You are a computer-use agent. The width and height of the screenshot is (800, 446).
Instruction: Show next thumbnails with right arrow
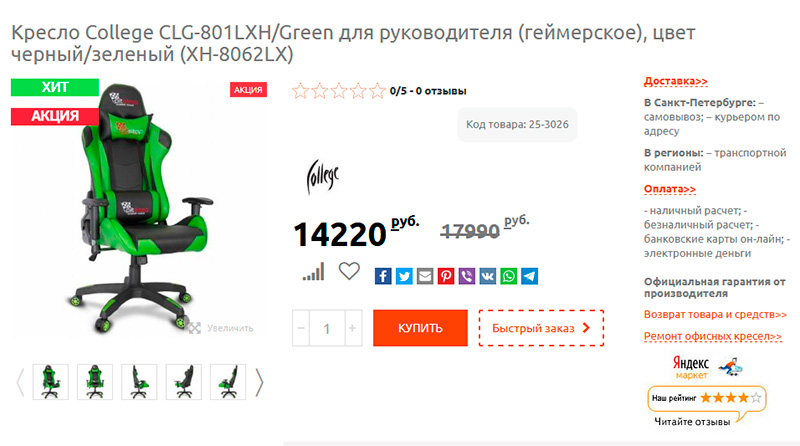pyautogui.click(x=259, y=382)
